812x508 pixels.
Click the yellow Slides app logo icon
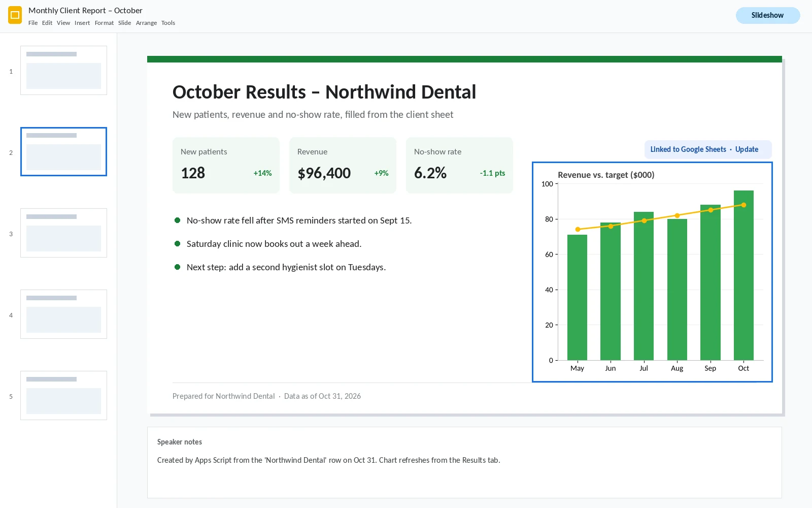coord(15,15)
